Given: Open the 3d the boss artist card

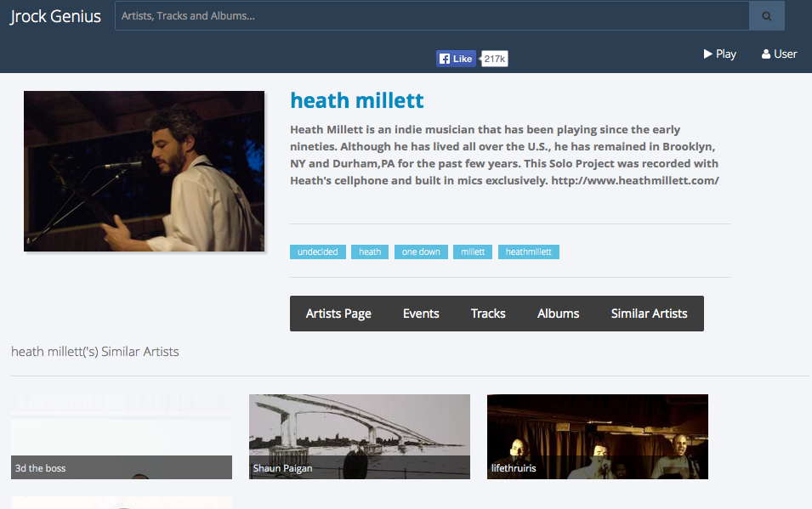Looking at the screenshot, I should (x=122, y=437).
